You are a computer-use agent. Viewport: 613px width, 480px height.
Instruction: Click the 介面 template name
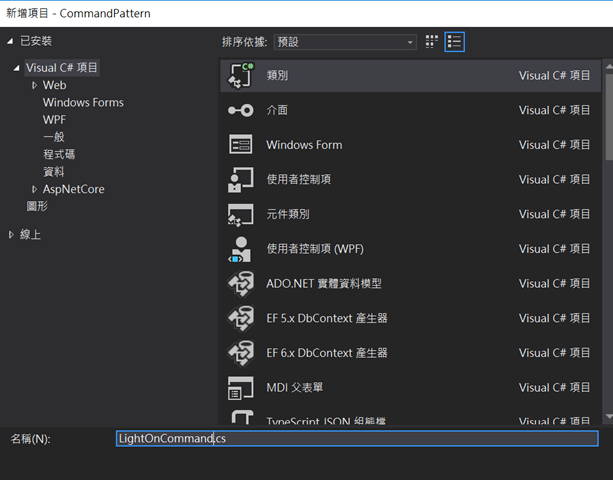click(277, 110)
